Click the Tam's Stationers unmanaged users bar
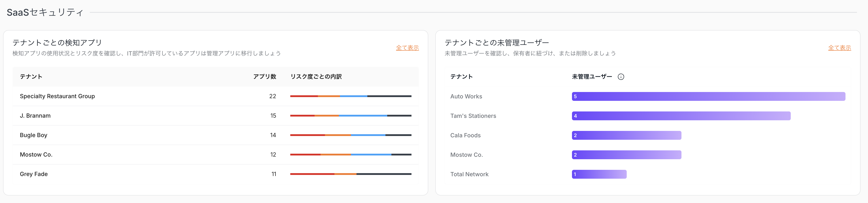This screenshot has height=203, width=868. click(681, 116)
